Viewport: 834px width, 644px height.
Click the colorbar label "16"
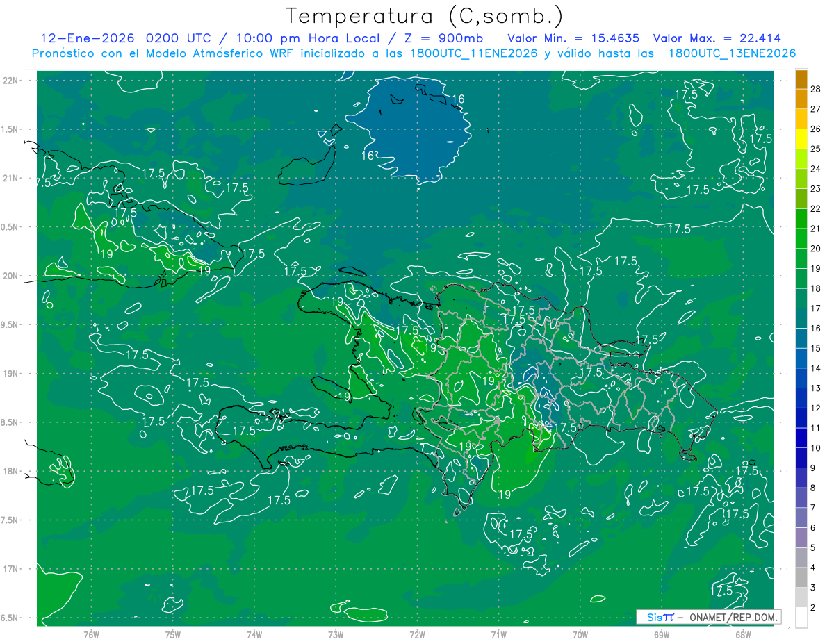click(816, 329)
